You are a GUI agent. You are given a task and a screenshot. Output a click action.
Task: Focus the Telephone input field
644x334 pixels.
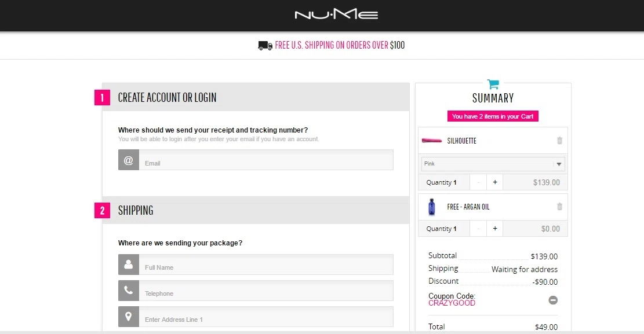pos(266,291)
